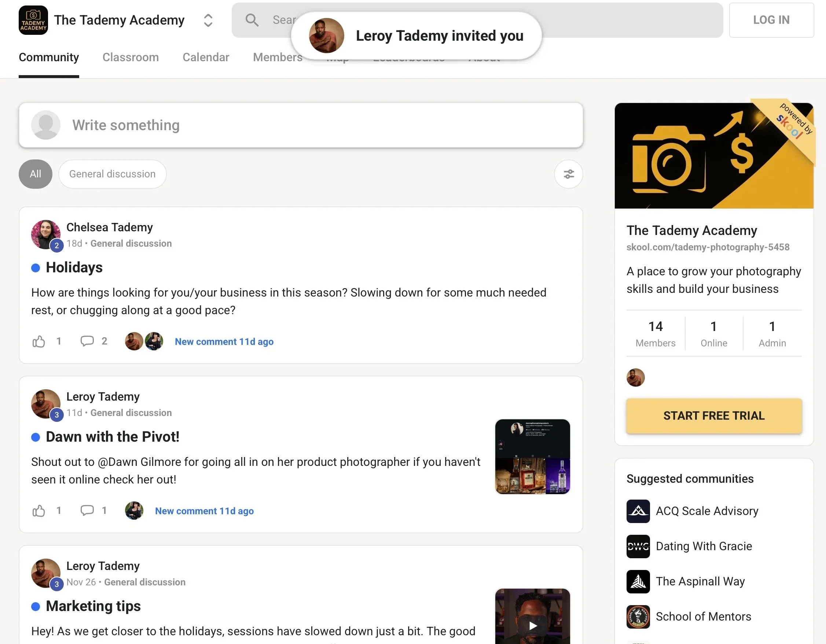826x644 pixels.
Task: Like the Dawn with the Pivot post
Action: pos(38,511)
